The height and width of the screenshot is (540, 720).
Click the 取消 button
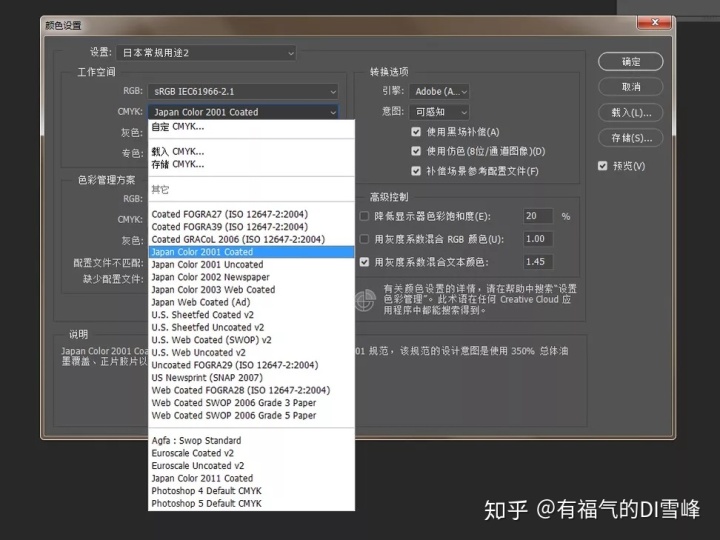pyautogui.click(x=630, y=87)
